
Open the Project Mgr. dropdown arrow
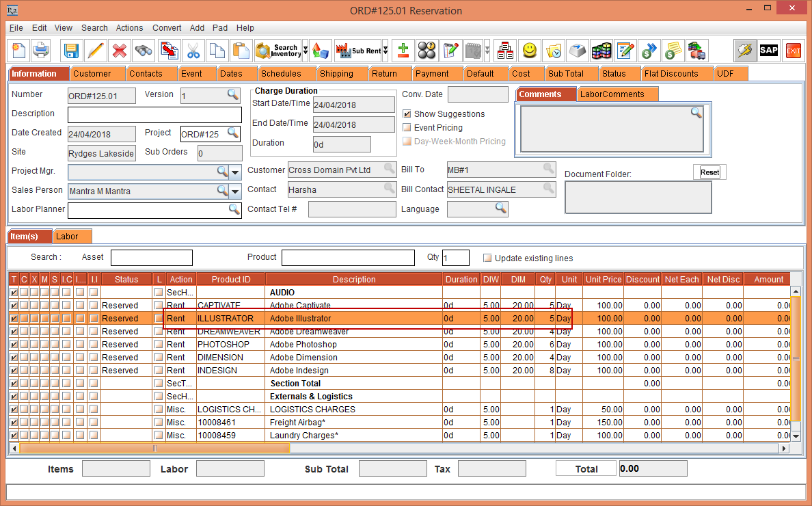click(236, 172)
